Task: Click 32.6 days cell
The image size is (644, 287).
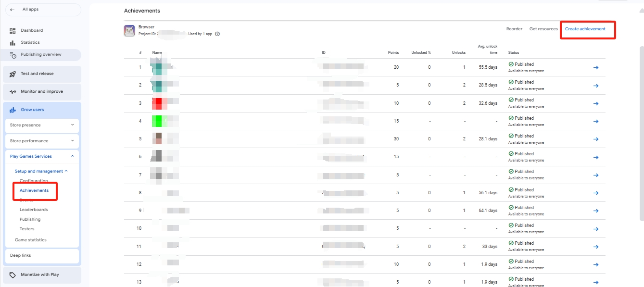Action: pyautogui.click(x=488, y=103)
